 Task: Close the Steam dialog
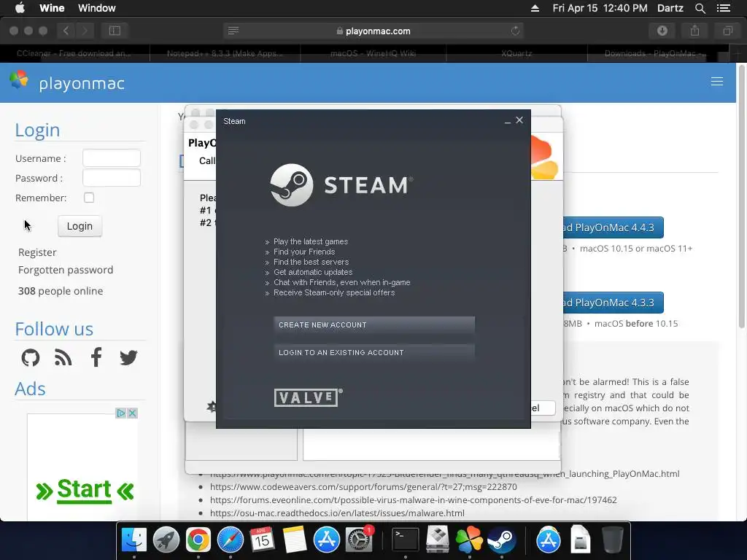pyautogui.click(x=519, y=120)
